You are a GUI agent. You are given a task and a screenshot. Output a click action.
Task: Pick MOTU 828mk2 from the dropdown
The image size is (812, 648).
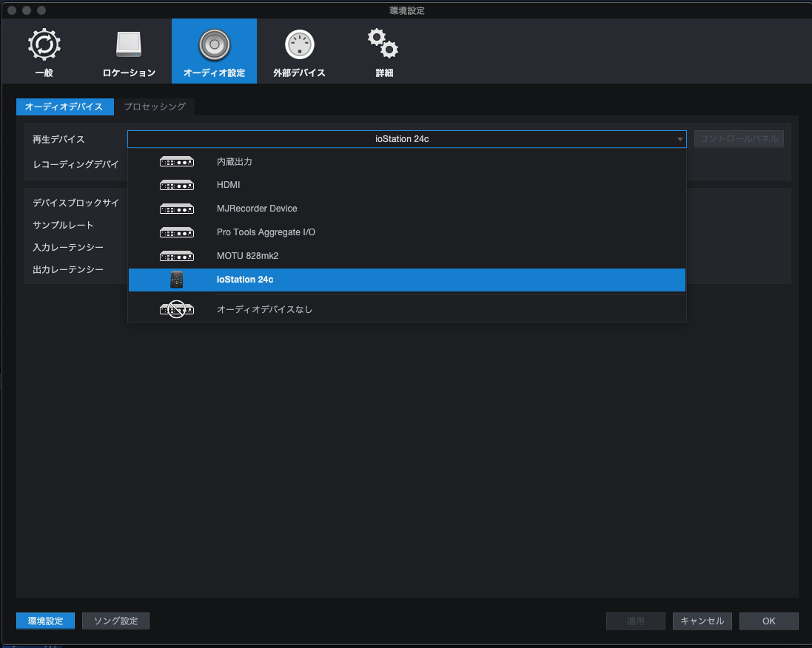407,256
